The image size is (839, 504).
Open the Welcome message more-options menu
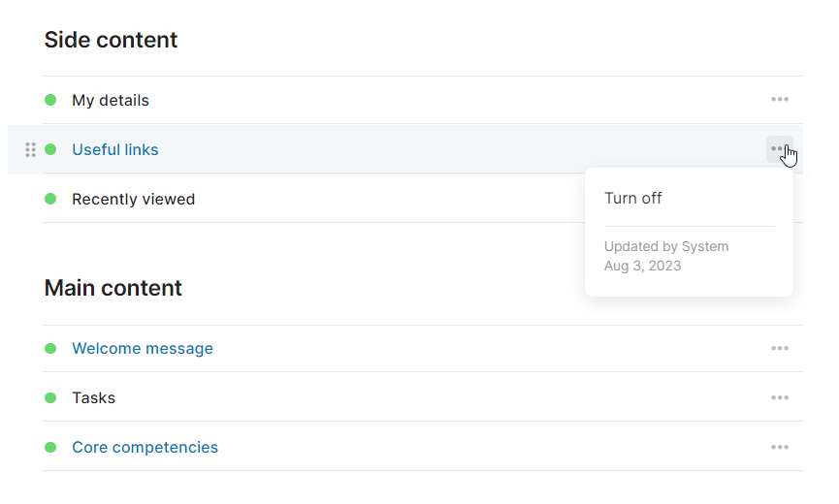pyautogui.click(x=780, y=349)
